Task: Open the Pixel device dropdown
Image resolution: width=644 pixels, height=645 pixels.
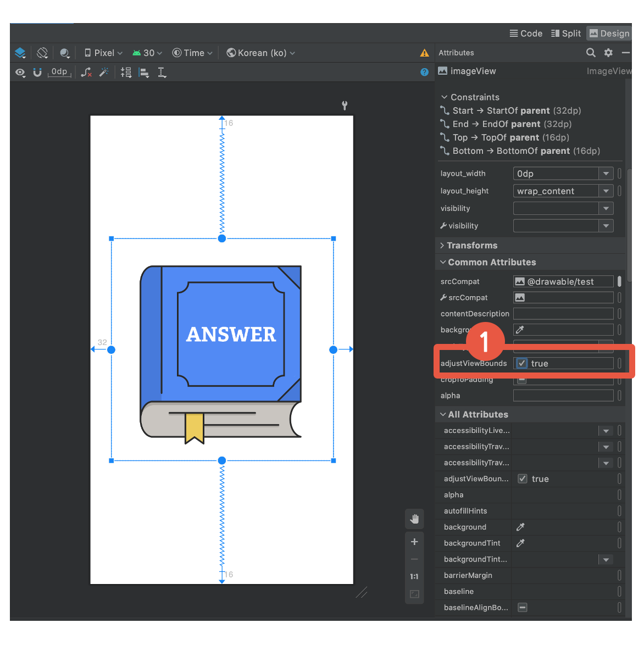Action: point(104,53)
